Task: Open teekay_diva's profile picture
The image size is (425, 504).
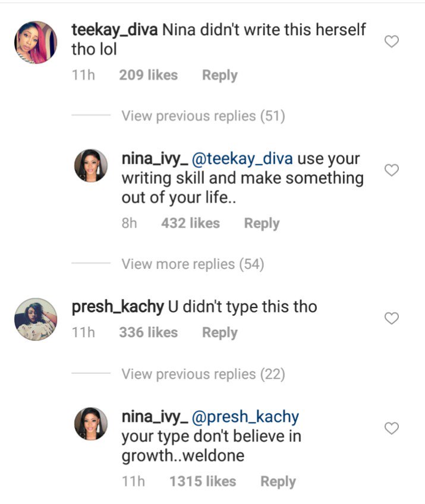Action: (x=35, y=42)
